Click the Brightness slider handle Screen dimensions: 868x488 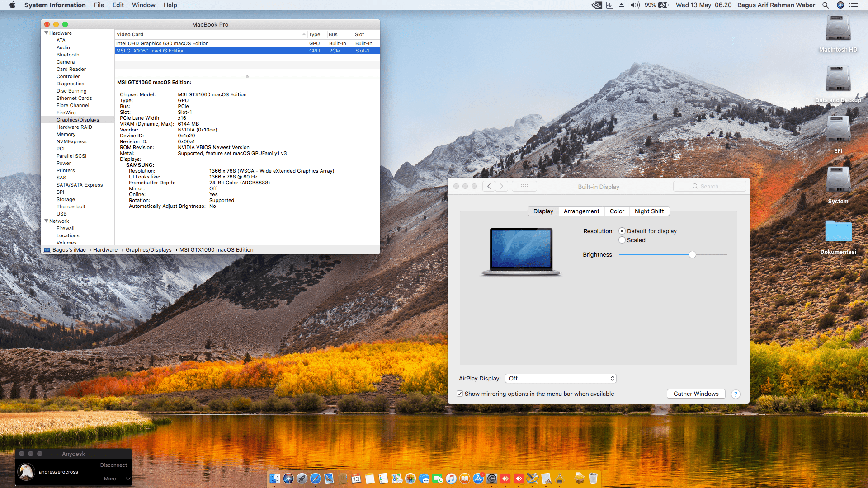coord(692,255)
